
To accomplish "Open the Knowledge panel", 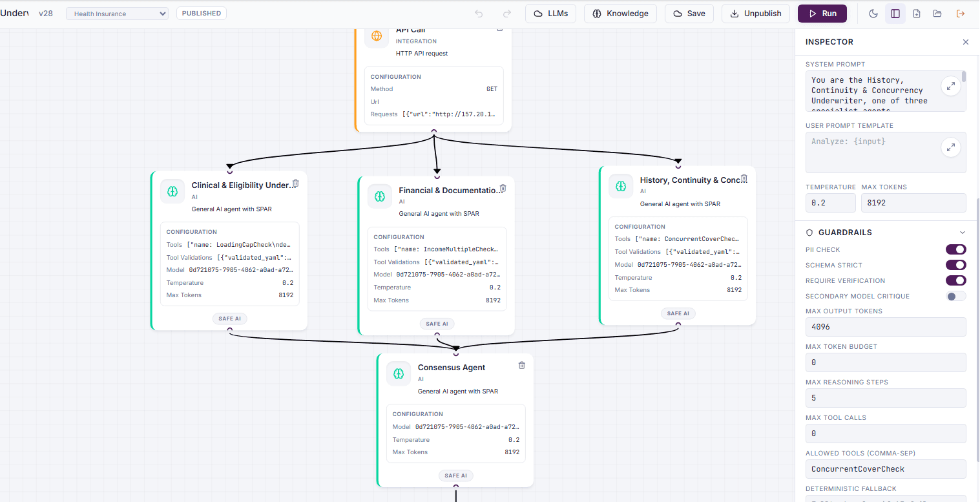I will click(x=620, y=14).
